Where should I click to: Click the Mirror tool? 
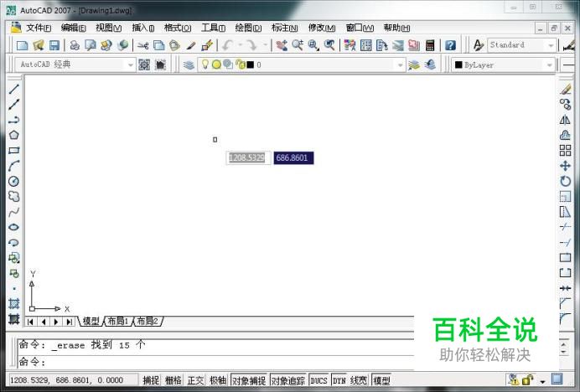click(565, 120)
